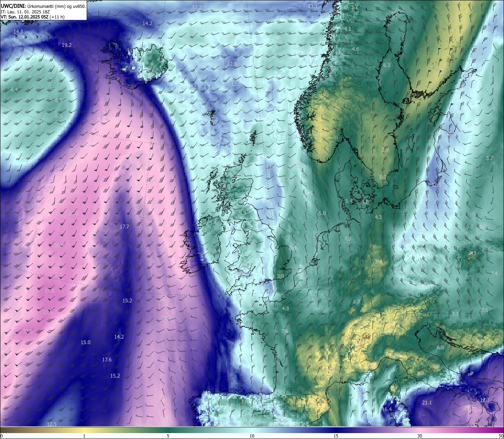The width and height of the screenshot is (504, 439).
Task: Click the 30 tick on the colour scale
Action: pyautogui.click(x=420, y=436)
